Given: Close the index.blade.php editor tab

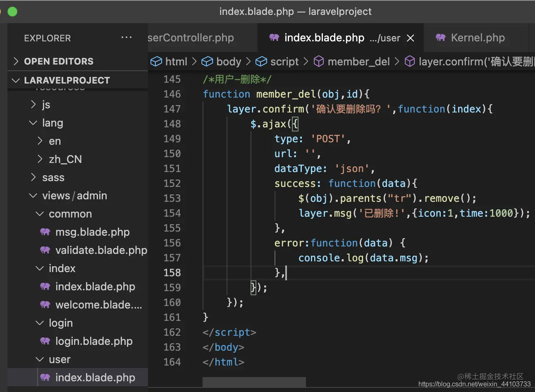Looking at the screenshot, I should pos(411,38).
